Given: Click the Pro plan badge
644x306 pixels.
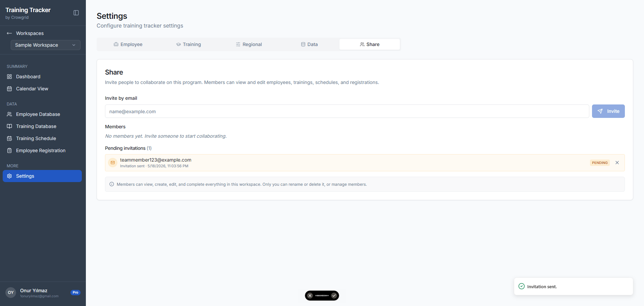Looking at the screenshot, I should (x=75, y=293).
